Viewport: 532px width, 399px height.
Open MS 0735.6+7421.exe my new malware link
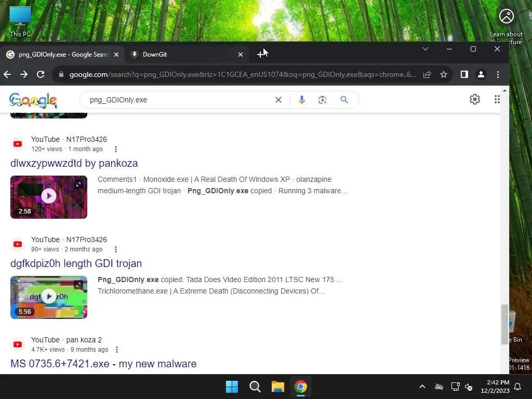coord(103,364)
